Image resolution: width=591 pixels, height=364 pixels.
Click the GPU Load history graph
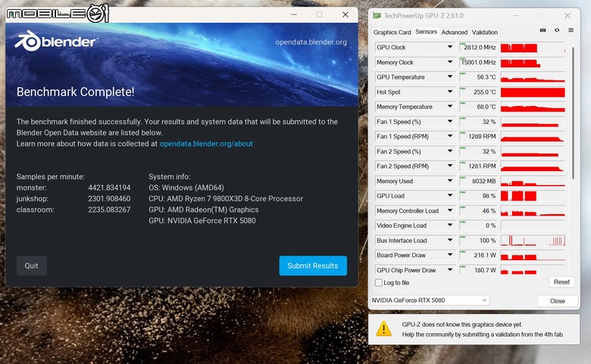click(533, 196)
